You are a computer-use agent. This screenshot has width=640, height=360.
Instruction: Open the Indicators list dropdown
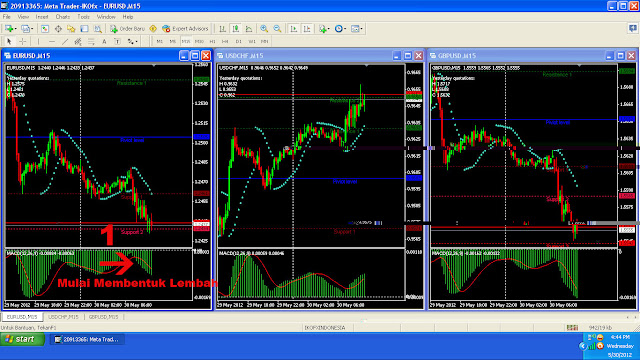point(324,29)
